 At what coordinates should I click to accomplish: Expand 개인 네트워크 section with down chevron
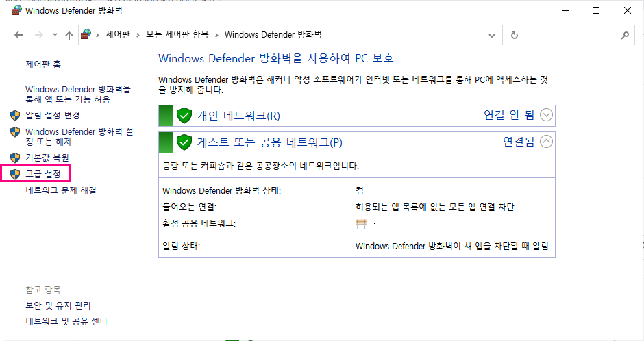tap(546, 115)
